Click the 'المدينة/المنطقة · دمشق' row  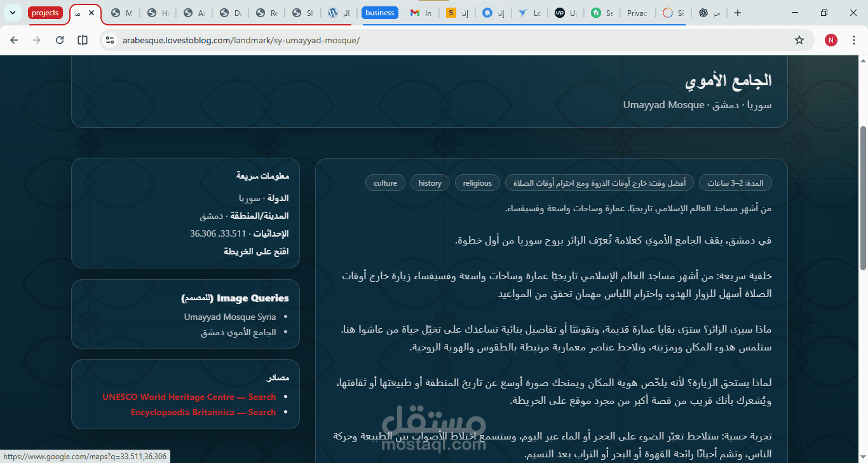(x=244, y=216)
